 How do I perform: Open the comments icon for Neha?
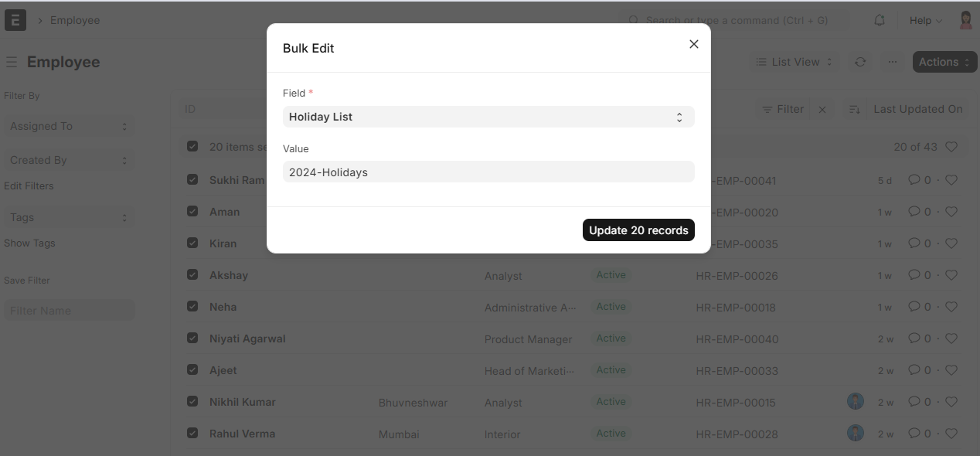(914, 307)
